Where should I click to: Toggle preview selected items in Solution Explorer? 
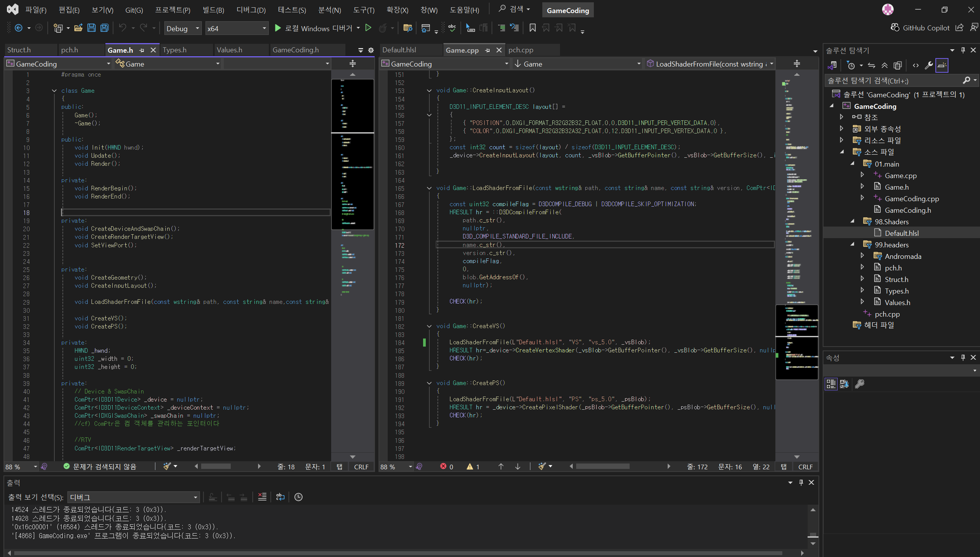[x=942, y=65]
